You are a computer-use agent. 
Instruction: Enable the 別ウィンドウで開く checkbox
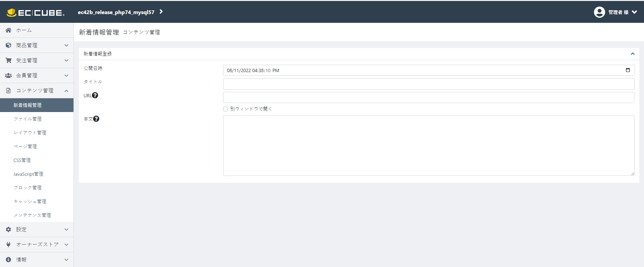226,109
